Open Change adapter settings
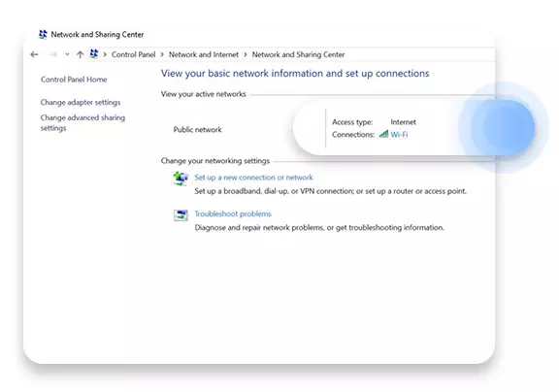The width and height of the screenshot is (559, 392). click(81, 102)
